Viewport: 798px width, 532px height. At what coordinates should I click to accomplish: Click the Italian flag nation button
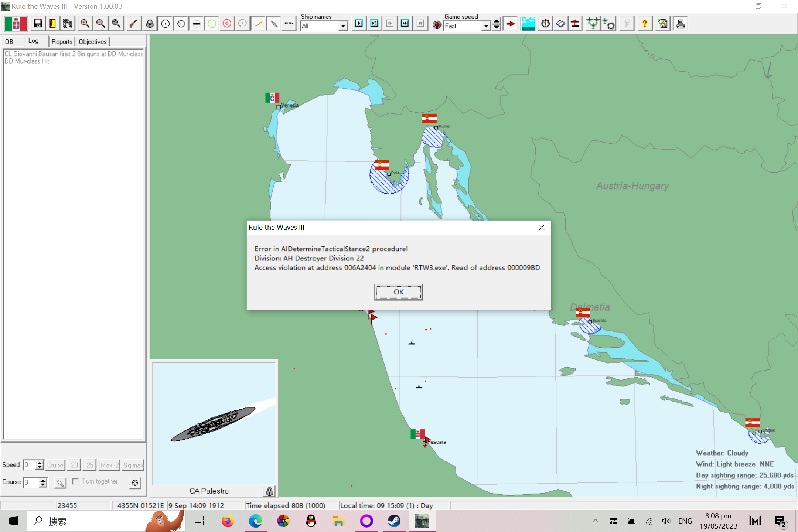coord(16,24)
